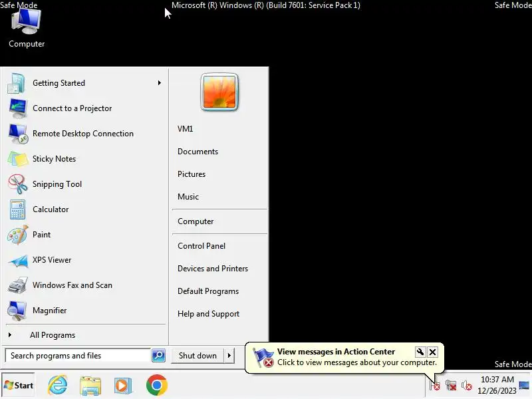532x399 pixels.
Task: Select XPS Viewer text entry
Action: tap(52, 260)
